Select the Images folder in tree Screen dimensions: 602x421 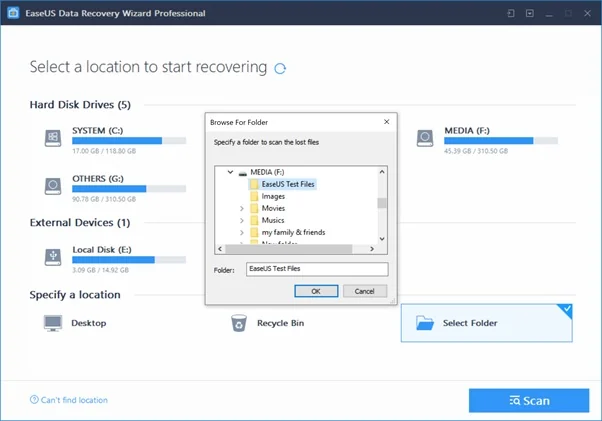tap(273, 196)
